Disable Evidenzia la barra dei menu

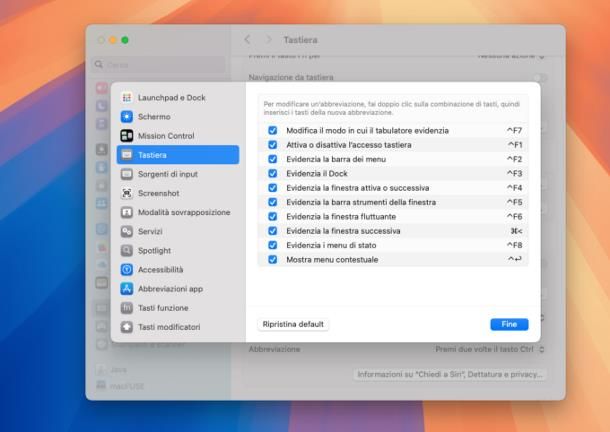pyautogui.click(x=273, y=159)
